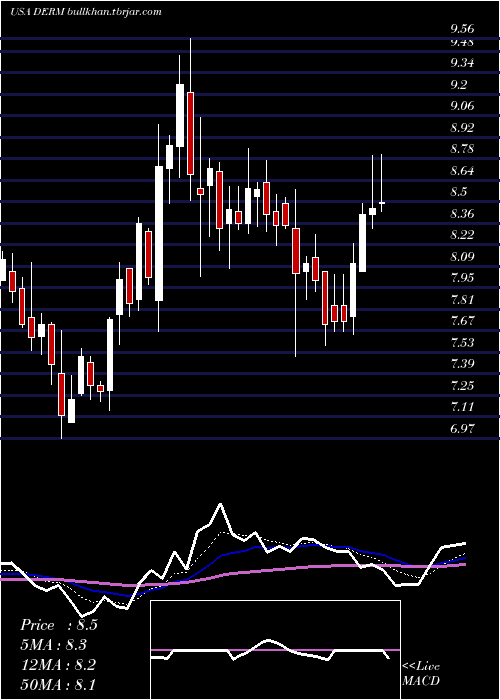Image resolution: width=500 pixels, height=700 pixels.
Task: Click the 7.95 price axis label
Action: [x=462, y=278]
